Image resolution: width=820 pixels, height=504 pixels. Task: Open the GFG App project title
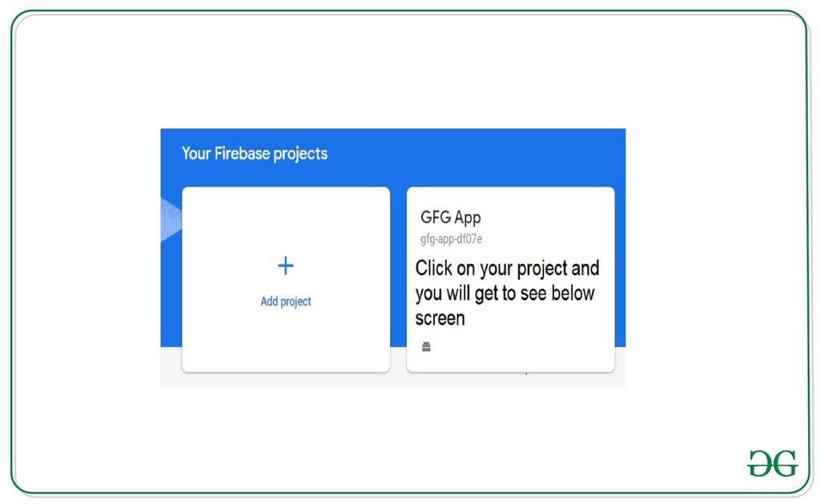451,217
